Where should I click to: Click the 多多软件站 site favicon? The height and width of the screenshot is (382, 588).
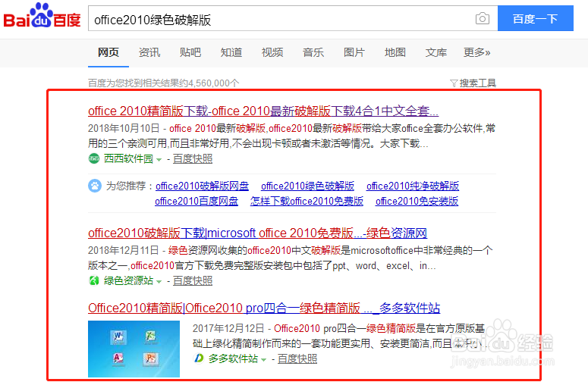pos(198,359)
